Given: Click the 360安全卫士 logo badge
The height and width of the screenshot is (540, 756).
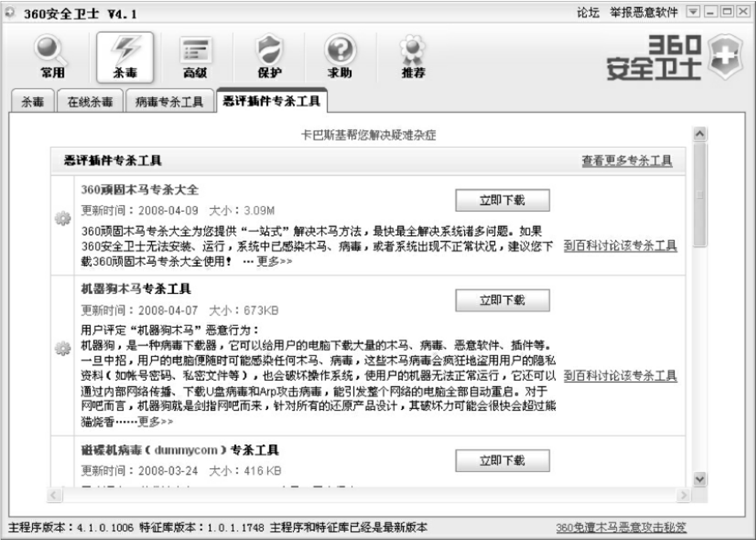Looking at the screenshot, I should click(x=674, y=57).
